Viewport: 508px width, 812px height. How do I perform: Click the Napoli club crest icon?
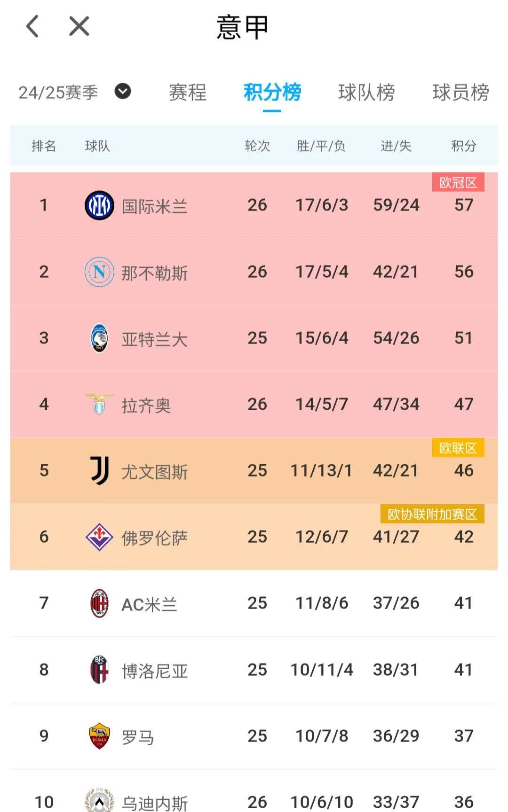99,272
